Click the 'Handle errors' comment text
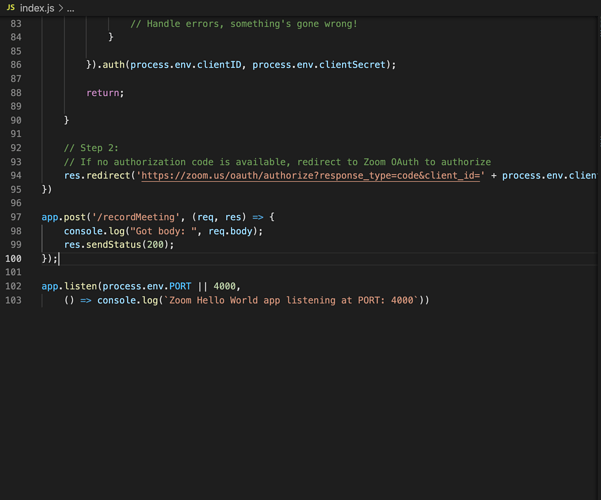 coord(244,24)
